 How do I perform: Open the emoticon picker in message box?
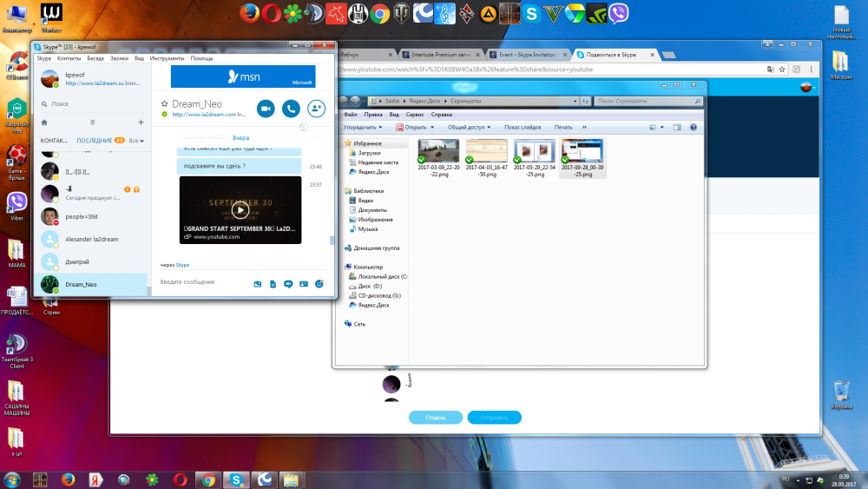pyautogui.click(x=319, y=283)
